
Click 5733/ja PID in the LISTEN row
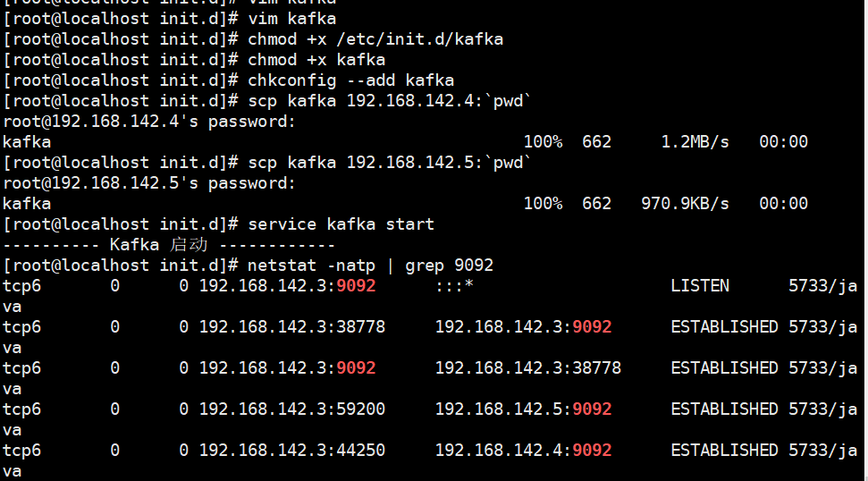822,286
